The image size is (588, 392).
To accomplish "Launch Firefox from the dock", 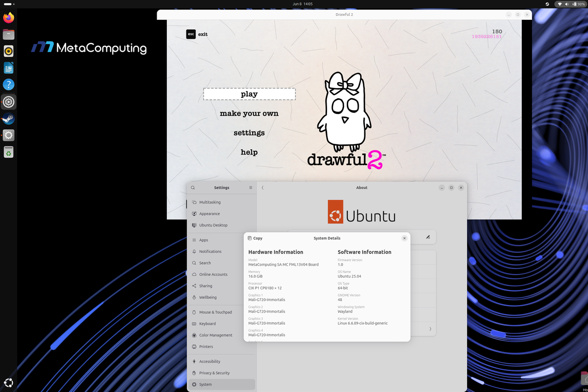I will pyautogui.click(x=8, y=18).
